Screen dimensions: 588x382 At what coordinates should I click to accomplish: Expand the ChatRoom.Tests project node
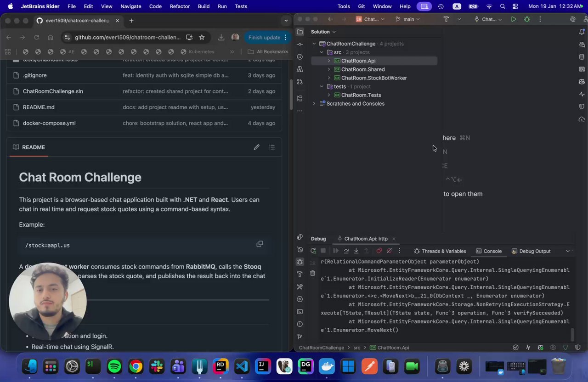(x=329, y=95)
